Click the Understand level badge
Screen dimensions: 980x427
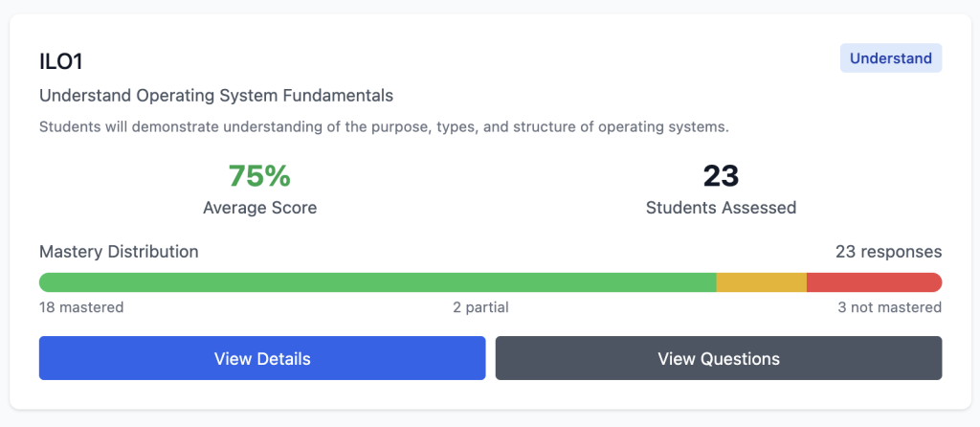click(890, 58)
